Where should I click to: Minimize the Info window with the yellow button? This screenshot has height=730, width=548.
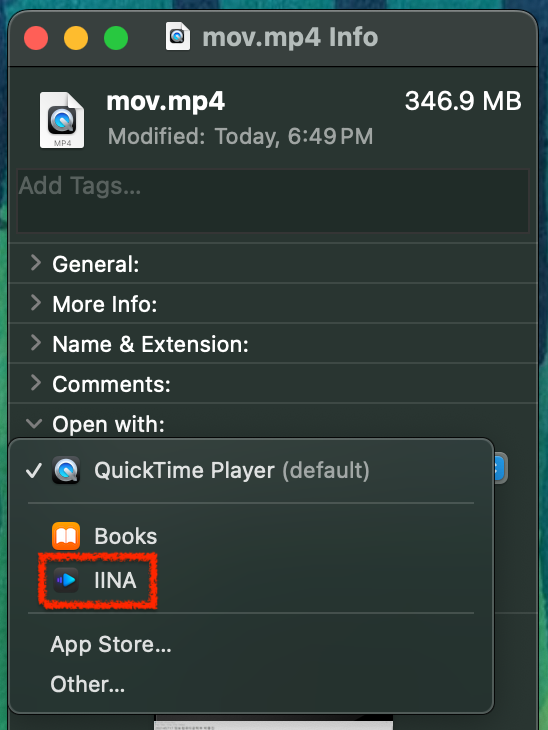[x=76, y=38]
